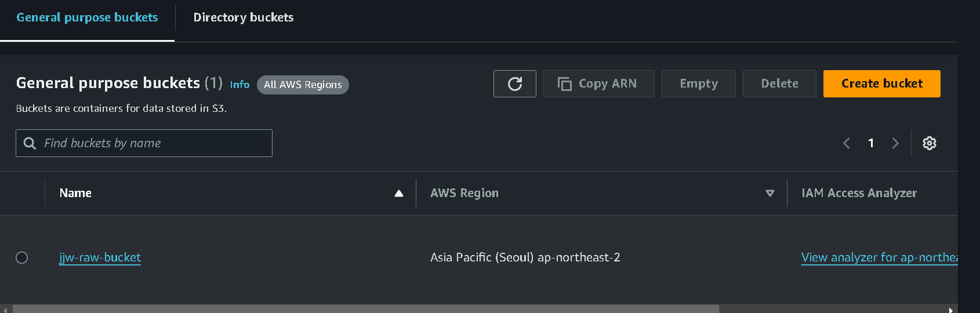Sort by Name ascending arrow
Image resolution: width=980 pixels, height=313 pixels.
399,194
